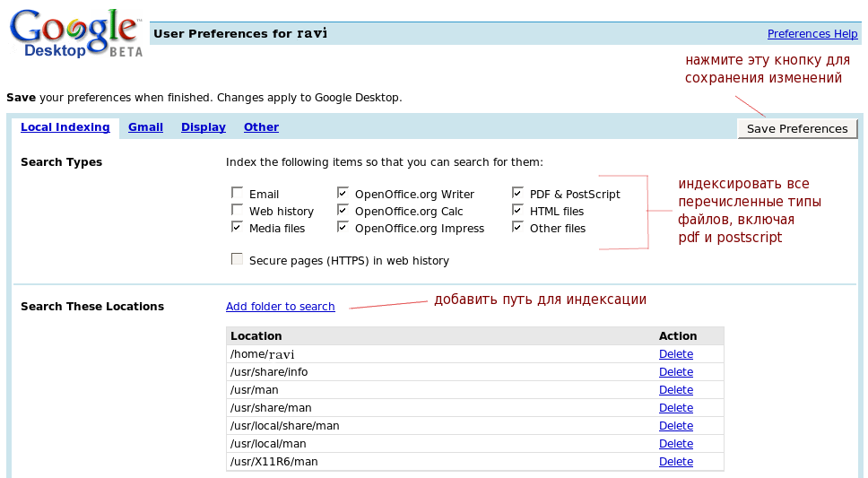Delete the /usr/local/man location
Image resolution: width=868 pixels, height=478 pixels.
tap(676, 444)
